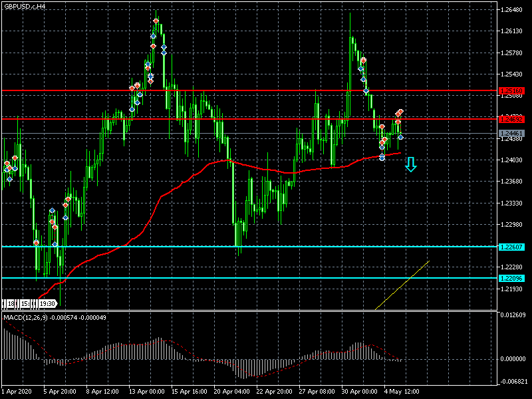
Task: Select the 13 Apr 00:00 time label
Action: tap(147, 390)
